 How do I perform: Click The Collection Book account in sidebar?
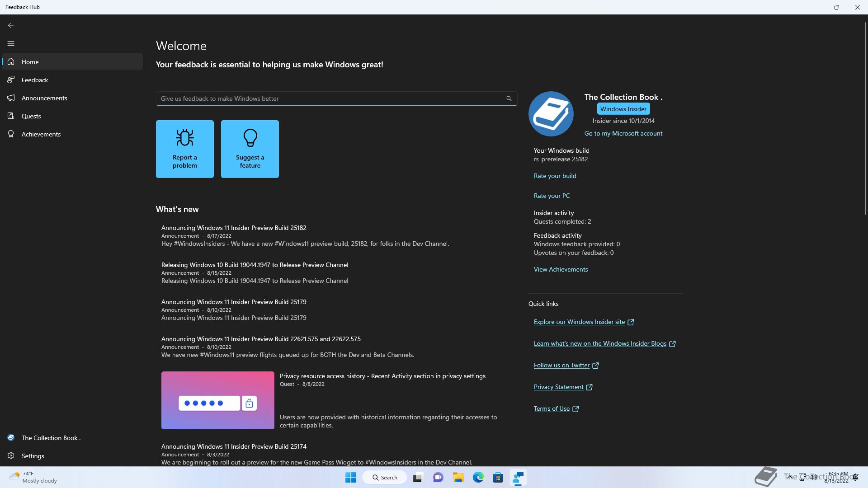pos(72,437)
